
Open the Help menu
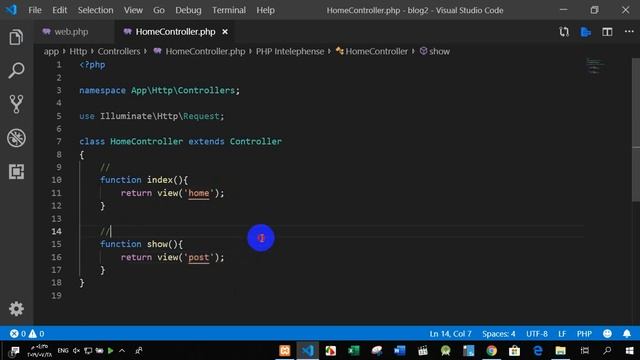tap(265, 10)
